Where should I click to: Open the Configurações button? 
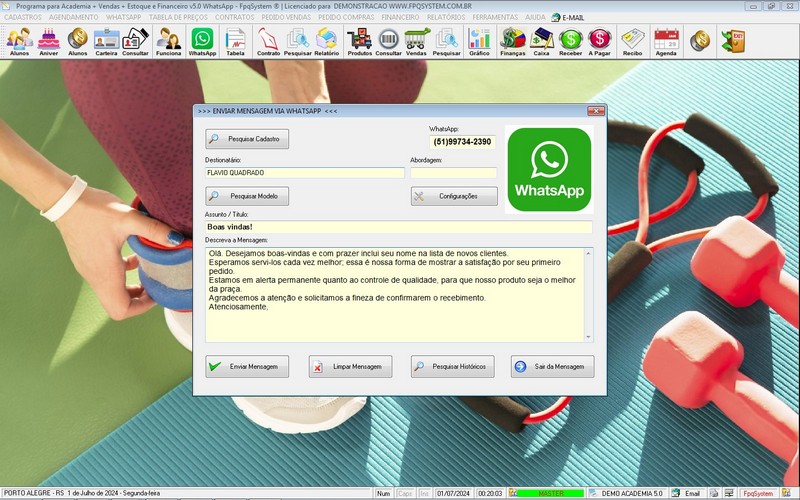pyautogui.click(x=454, y=196)
